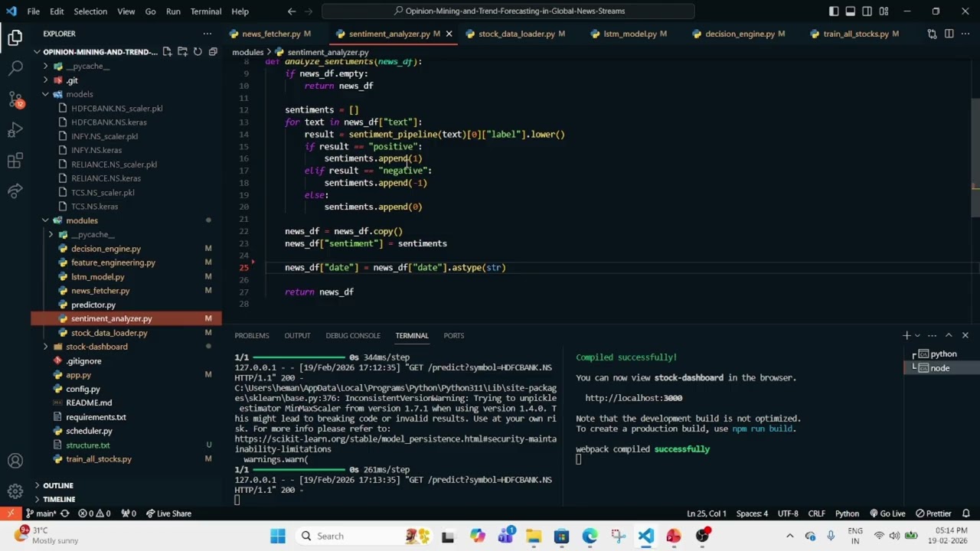Toggle the bottom panel layout button
The image size is (980, 551).
(x=851, y=11)
